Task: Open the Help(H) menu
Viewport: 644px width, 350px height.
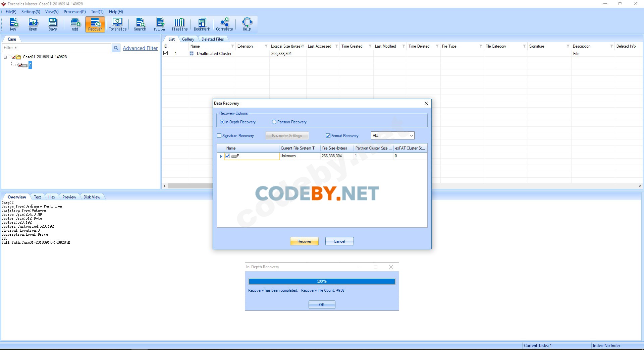Action: [116, 12]
